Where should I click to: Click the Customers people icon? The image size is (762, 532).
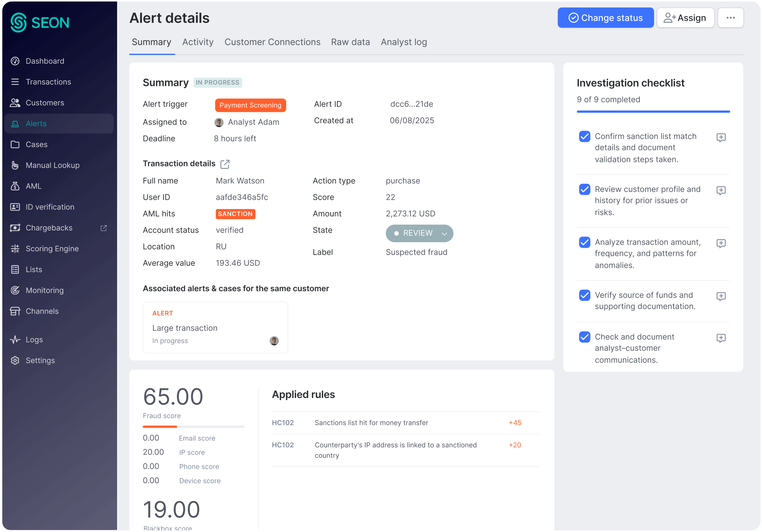[x=15, y=103]
